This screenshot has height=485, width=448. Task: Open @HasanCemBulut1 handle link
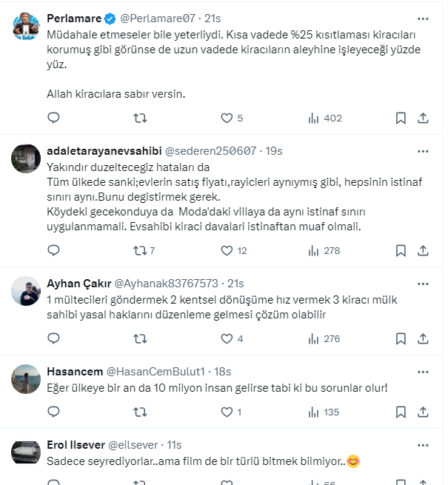158,371
